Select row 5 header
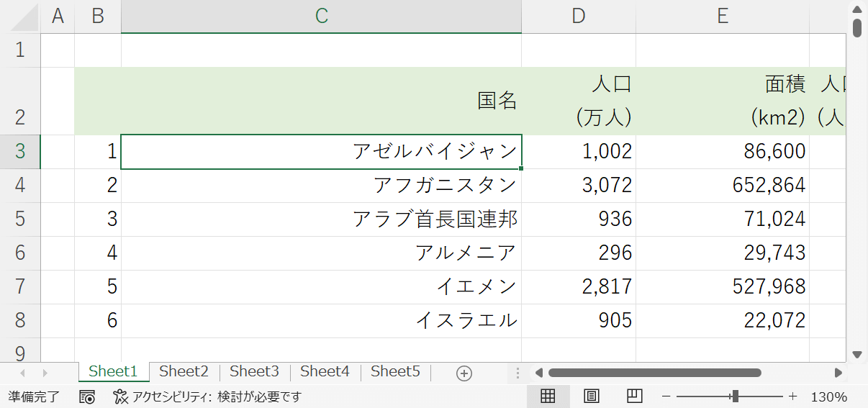The height and width of the screenshot is (408, 868). pyautogui.click(x=20, y=219)
